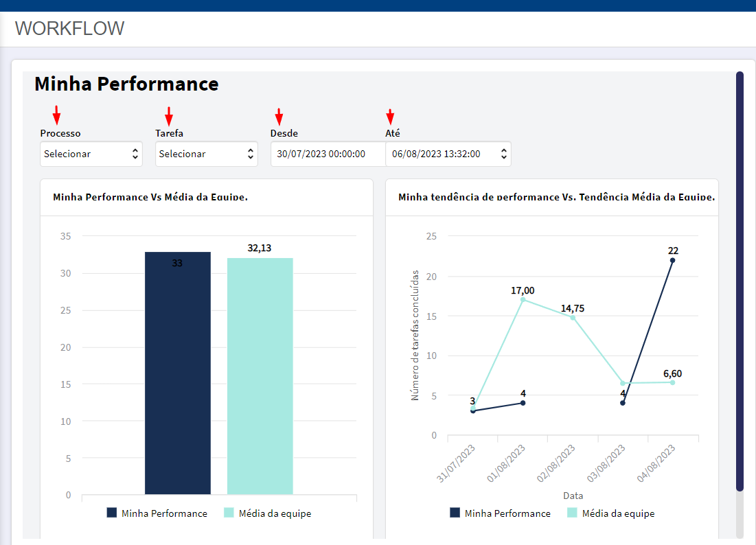This screenshot has height=545, width=756.
Task: Click the 17,00 team average data point
Action: [x=523, y=300]
